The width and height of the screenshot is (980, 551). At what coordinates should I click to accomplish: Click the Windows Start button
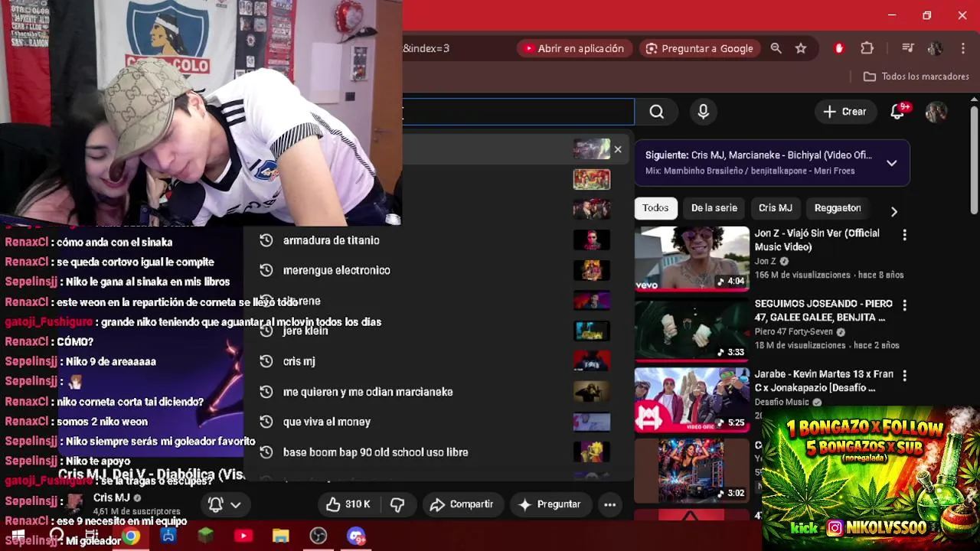coord(18,536)
